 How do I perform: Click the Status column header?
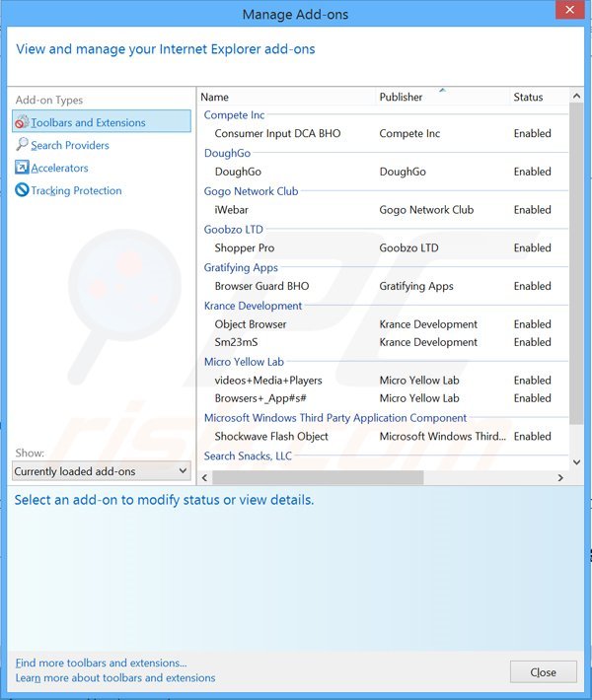tap(528, 97)
